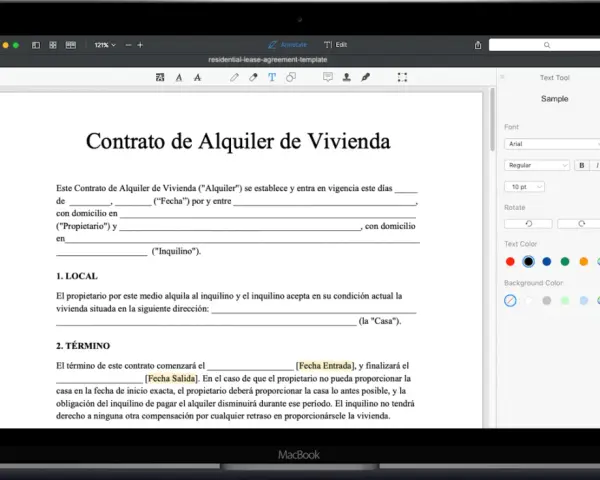Click the '2. TÉRMINO' section heading
This screenshot has width=600, height=480.
pos(83,346)
